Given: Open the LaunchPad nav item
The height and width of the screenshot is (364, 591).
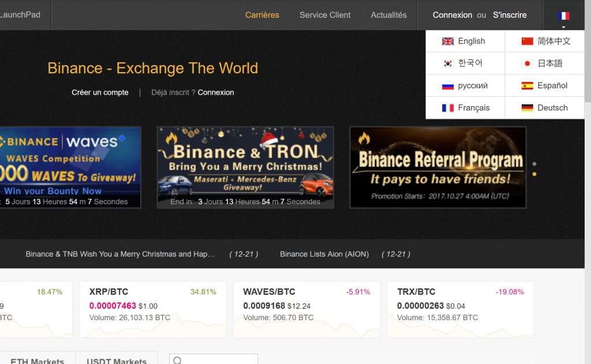Looking at the screenshot, I should tap(20, 14).
